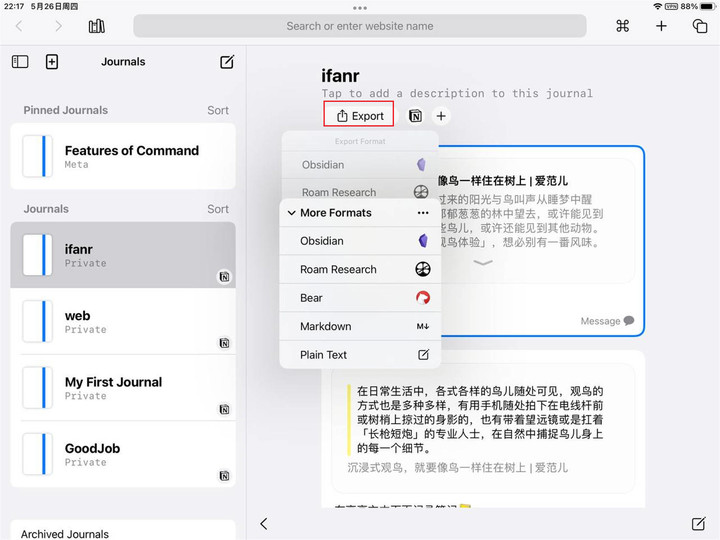Open a new tab with plus icon
Screen dimensions: 720x540
661,26
